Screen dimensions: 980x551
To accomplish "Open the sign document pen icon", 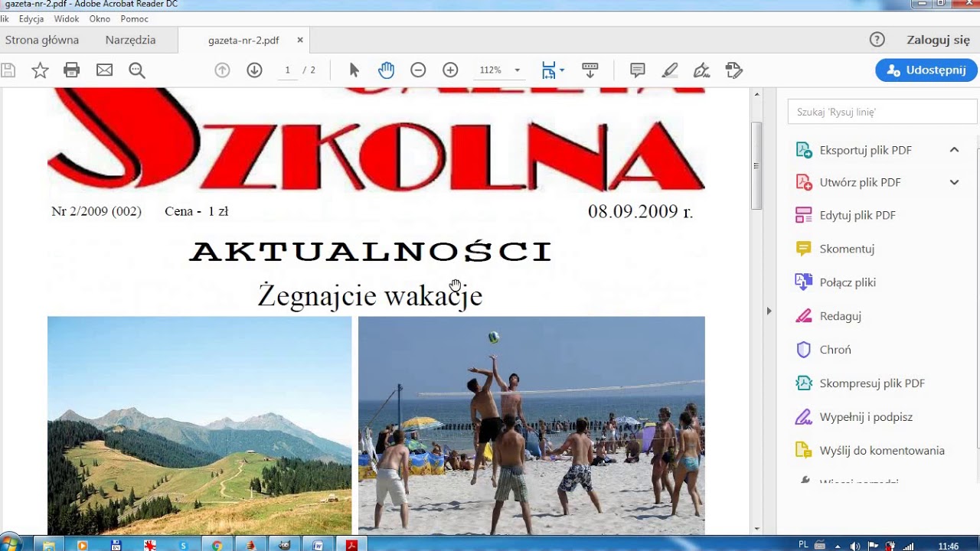I will point(701,70).
